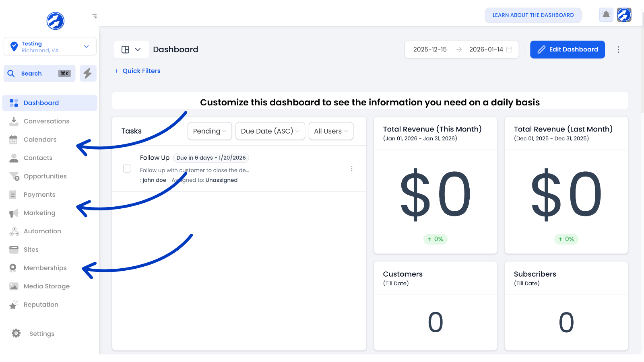Click the Settings gear icon
Image resolution: width=644 pixels, height=362 pixels.
coord(16,333)
